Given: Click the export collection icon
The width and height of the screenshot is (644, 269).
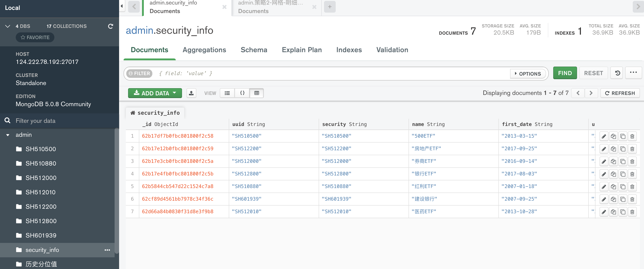Looking at the screenshot, I should (191, 93).
